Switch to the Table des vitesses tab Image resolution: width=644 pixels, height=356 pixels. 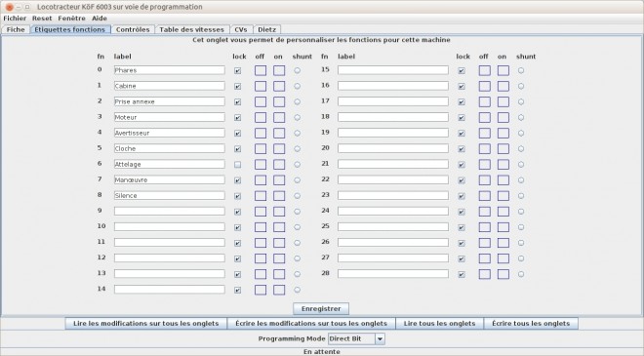(192, 29)
